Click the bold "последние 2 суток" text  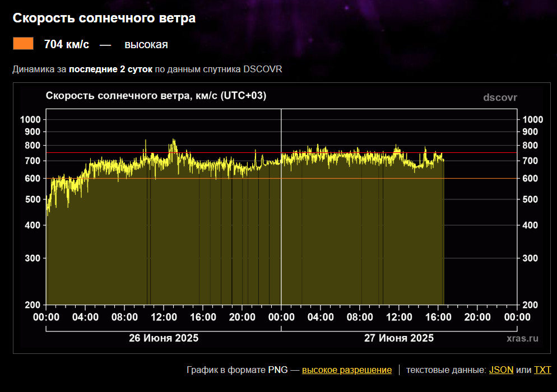click(110, 70)
